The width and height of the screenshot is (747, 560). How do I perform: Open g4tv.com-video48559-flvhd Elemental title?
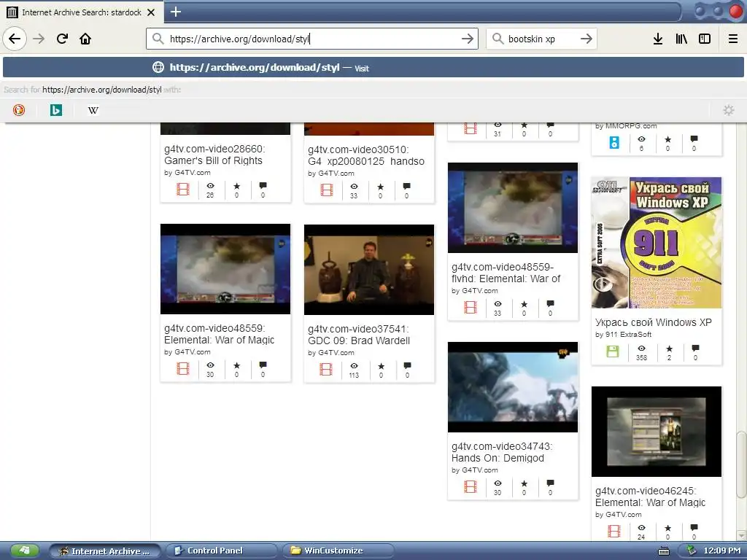point(506,273)
